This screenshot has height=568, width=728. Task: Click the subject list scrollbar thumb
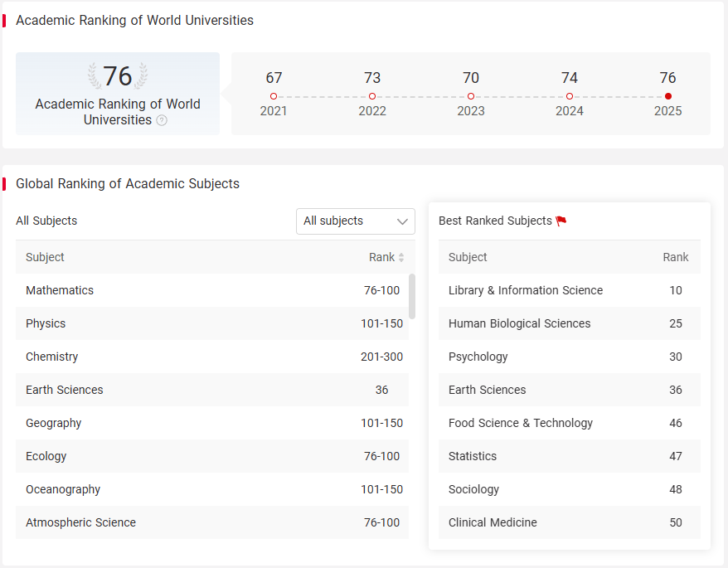(x=412, y=296)
